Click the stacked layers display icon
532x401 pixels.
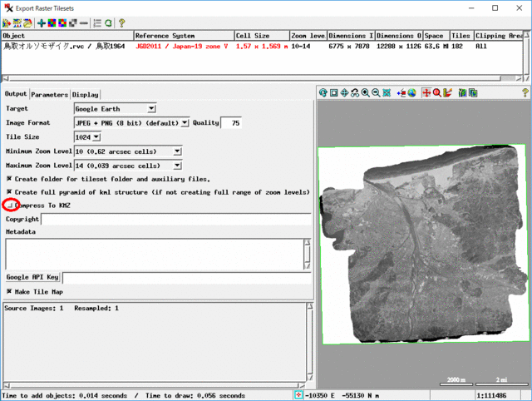(473, 92)
